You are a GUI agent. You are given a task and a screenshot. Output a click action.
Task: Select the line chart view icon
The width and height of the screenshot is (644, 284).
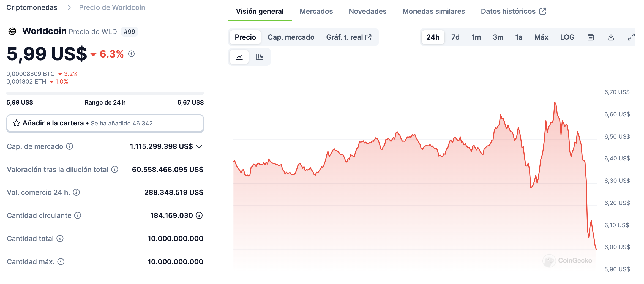(x=239, y=57)
